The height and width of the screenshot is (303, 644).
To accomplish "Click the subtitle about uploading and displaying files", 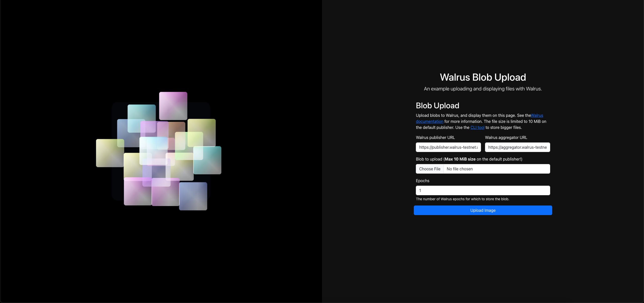I will click(483, 89).
